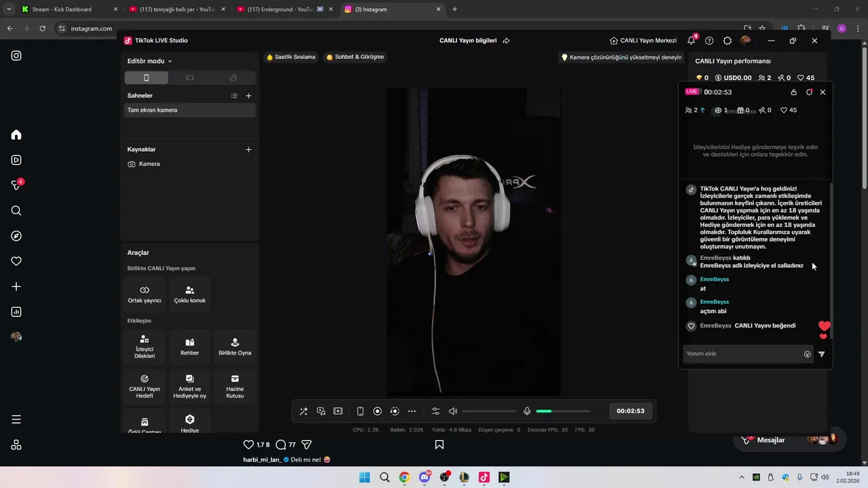Select the dual-screen layout tab
The image size is (868, 488).
pos(233,78)
